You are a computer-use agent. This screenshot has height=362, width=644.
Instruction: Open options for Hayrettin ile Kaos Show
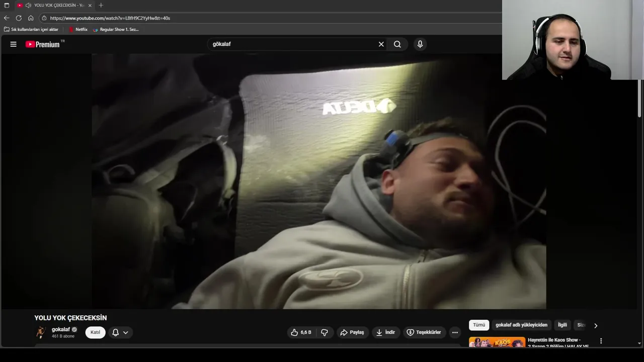601,341
